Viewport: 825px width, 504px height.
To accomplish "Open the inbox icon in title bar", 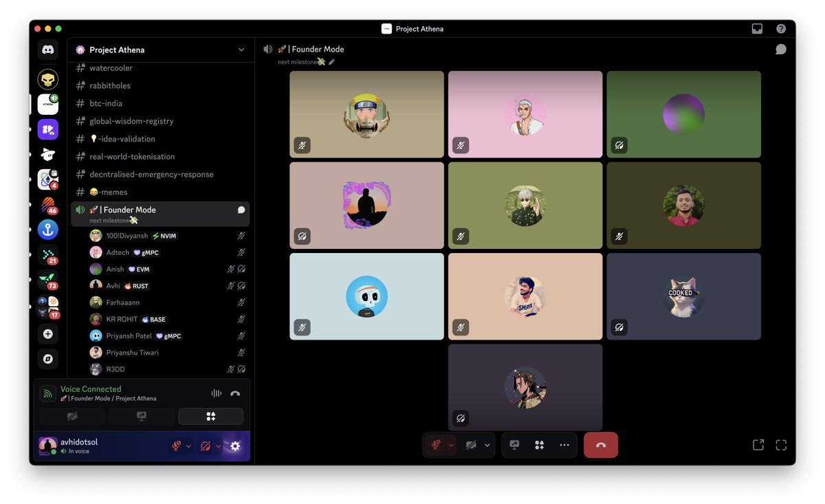I will tap(757, 29).
